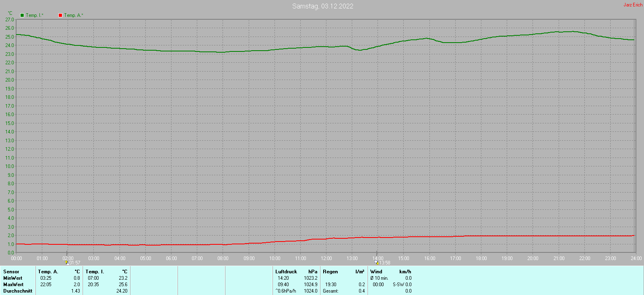Viewport: 644px width, 295px height.
Task: Click the 'km/h' unit header
Action: point(405,272)
